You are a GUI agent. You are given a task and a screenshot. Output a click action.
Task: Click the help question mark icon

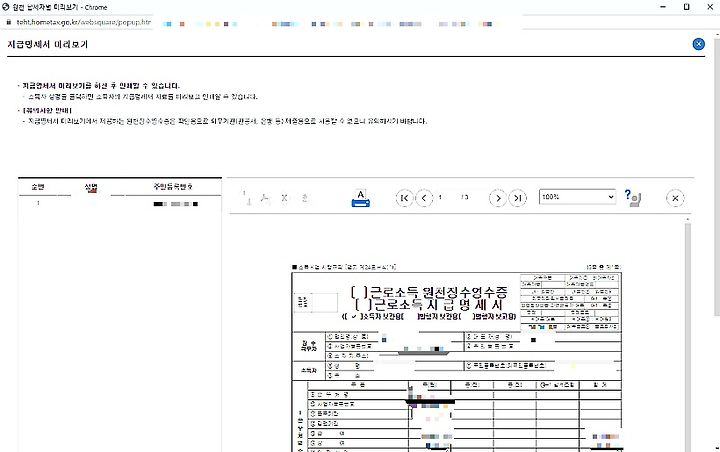[632, 198]
